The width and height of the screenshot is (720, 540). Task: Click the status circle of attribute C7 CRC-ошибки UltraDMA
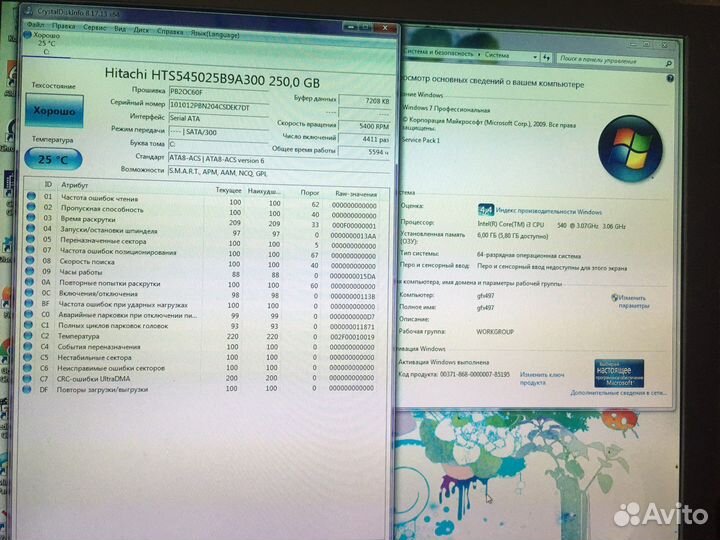pyautogui.click(x=28, y=378)
